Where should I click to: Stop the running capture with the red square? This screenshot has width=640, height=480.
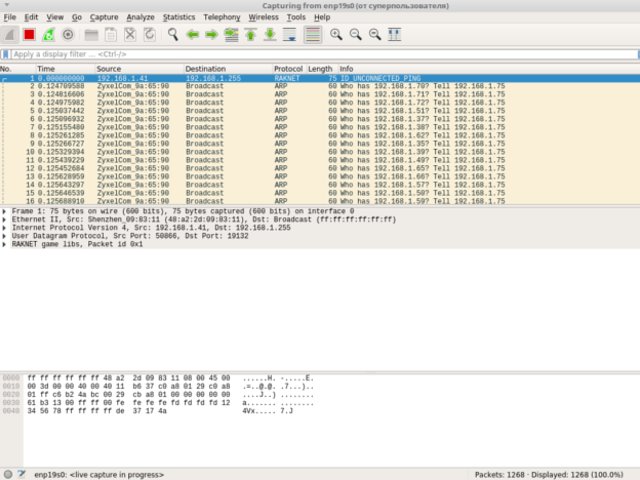[29, 35]
